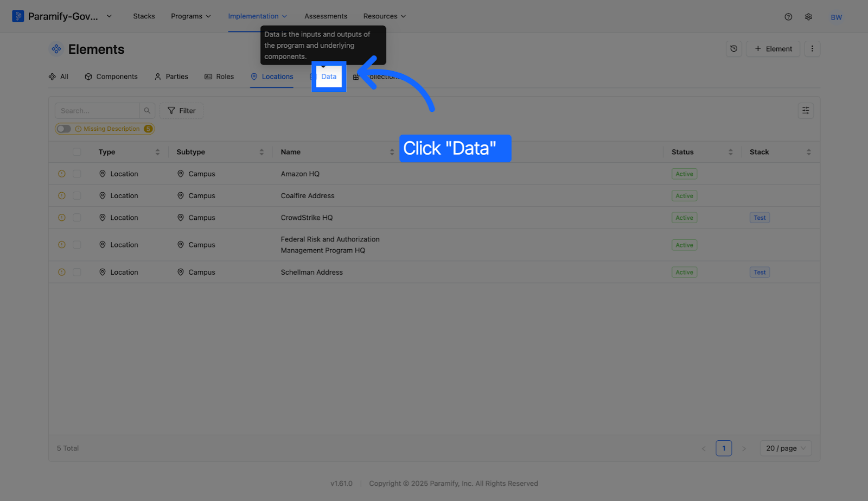Check the CrowdStrike HQ row checkbox
The image size is (868, 501).
(x=77, y=218)
